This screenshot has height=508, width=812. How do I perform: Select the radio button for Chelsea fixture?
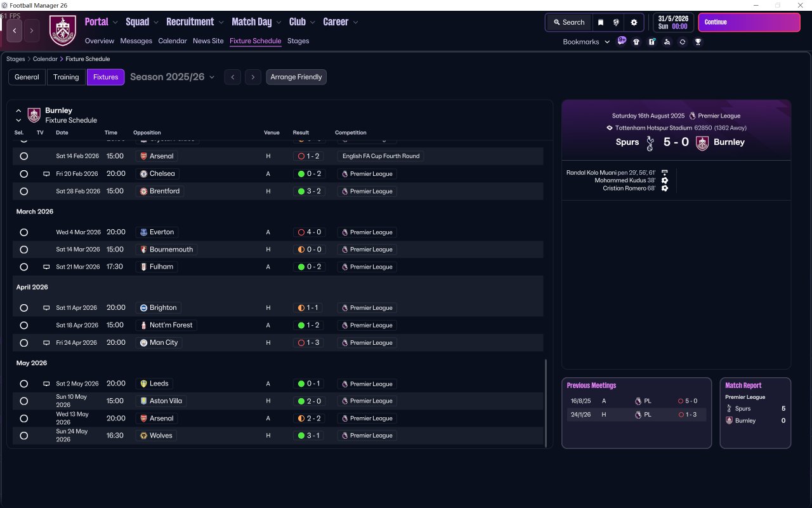(x=24, y=174)
